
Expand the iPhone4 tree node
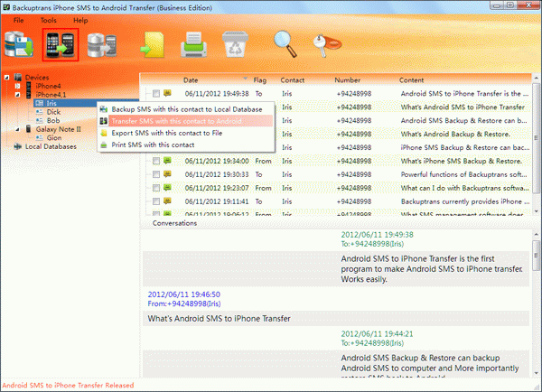pyautogui.click(x=18, y=86)
